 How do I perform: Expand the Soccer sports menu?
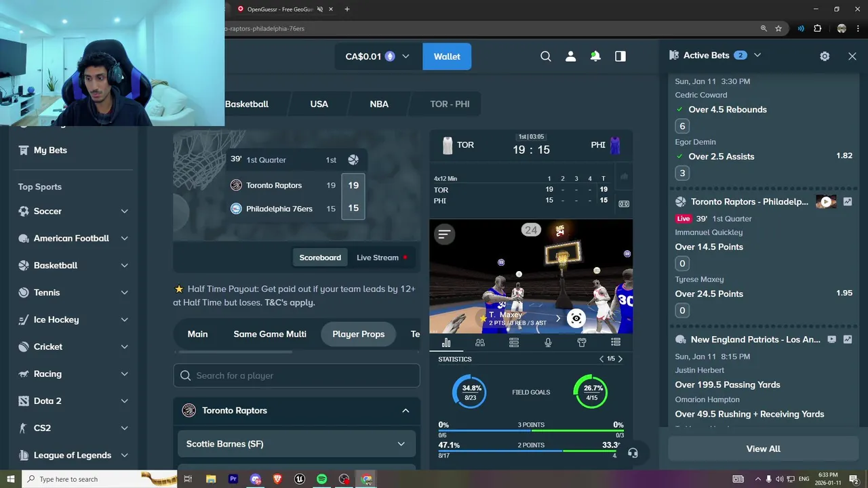(x=124, y=211)
